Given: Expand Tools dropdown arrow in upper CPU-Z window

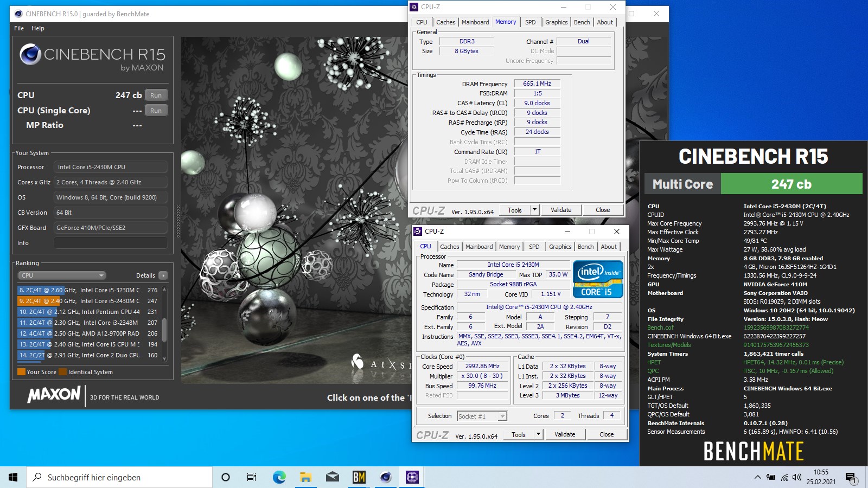Looking at the screenshot, I should [534, 210].
